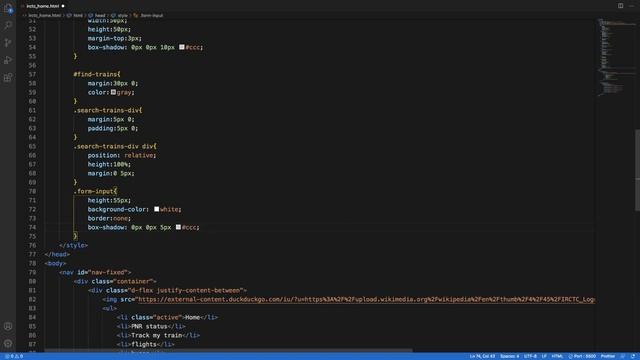Click "position: relative" on line 66
This screenshot has height=360, width=640.
pos(121,155)
